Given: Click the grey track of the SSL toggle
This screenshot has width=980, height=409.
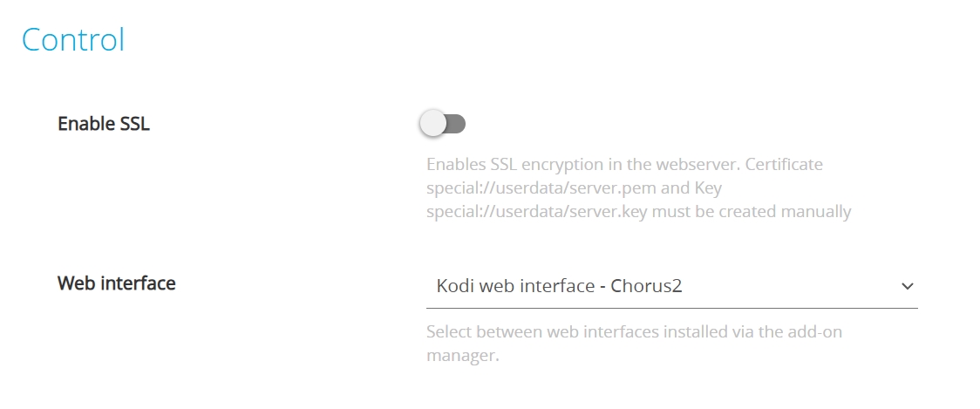Looking at the screenshot, I should point(457,124).
